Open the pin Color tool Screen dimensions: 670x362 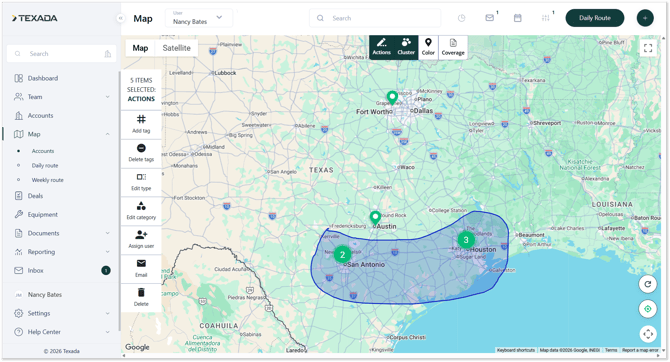click(x=428, y=47)
